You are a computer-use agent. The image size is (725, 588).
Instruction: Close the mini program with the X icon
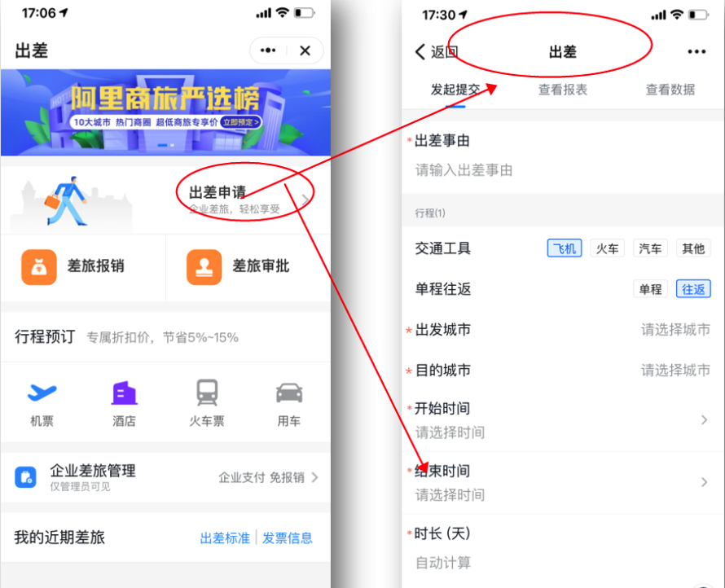(305, 50)
